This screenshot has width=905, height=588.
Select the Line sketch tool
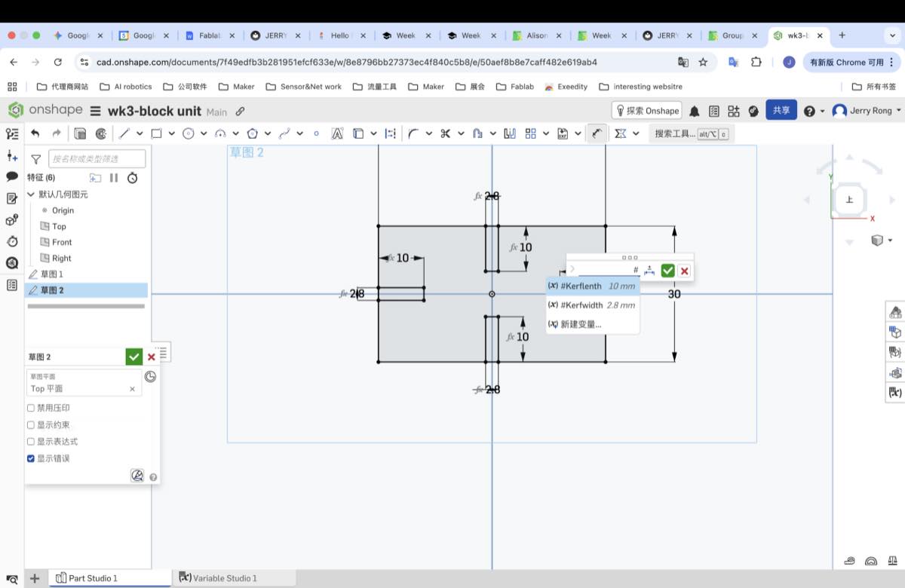point(124,133)
